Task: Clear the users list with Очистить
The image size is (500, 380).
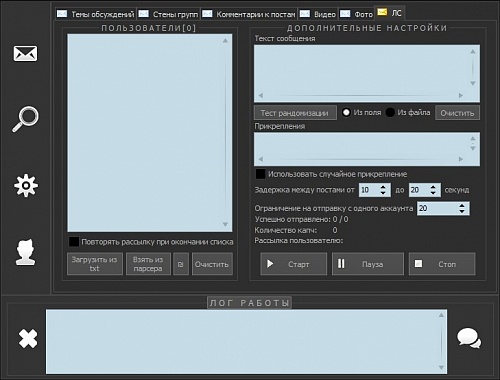Action: pyautogui.click(x=212, y=264)
